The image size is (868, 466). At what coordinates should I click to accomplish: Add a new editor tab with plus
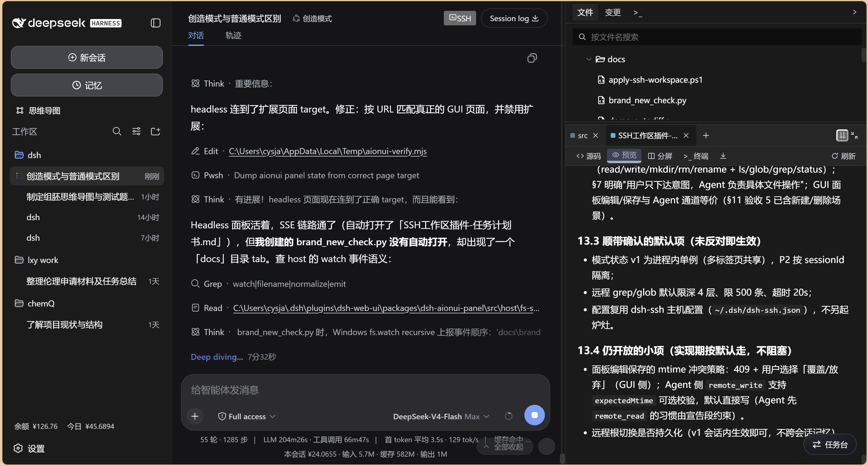tap(706, 135)
